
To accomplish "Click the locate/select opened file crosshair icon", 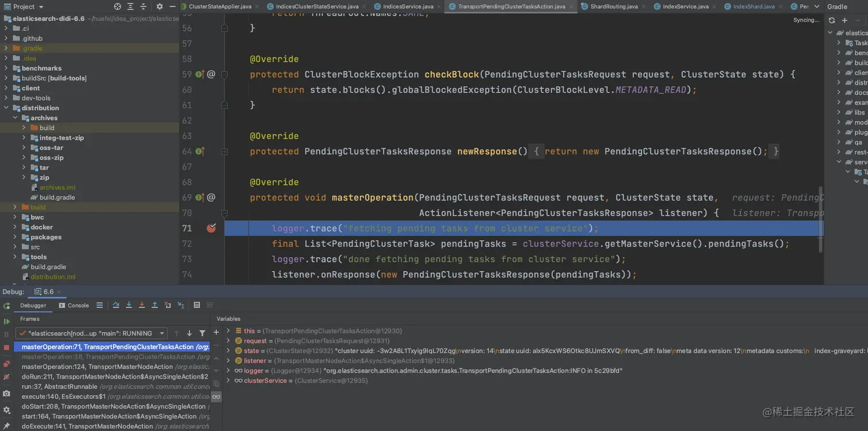I will [118, 6].
